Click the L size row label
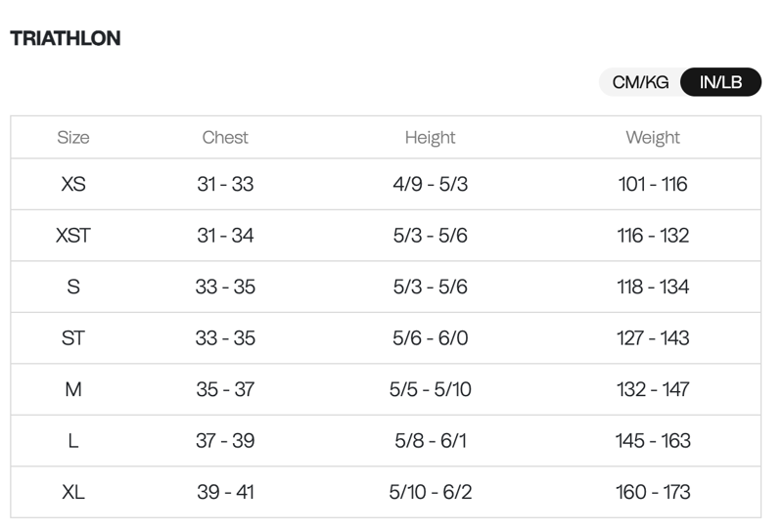The image size is (783, 532). click(73, 441)
